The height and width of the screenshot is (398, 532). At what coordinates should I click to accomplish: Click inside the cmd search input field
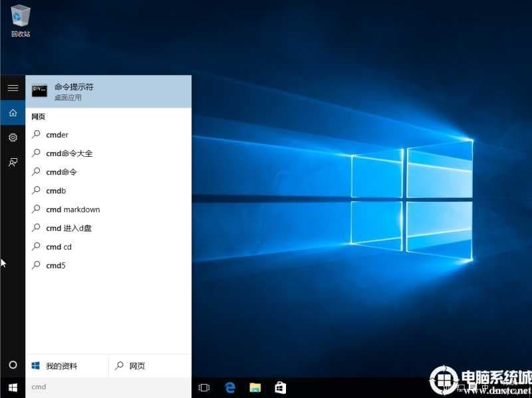coord(100,387)
